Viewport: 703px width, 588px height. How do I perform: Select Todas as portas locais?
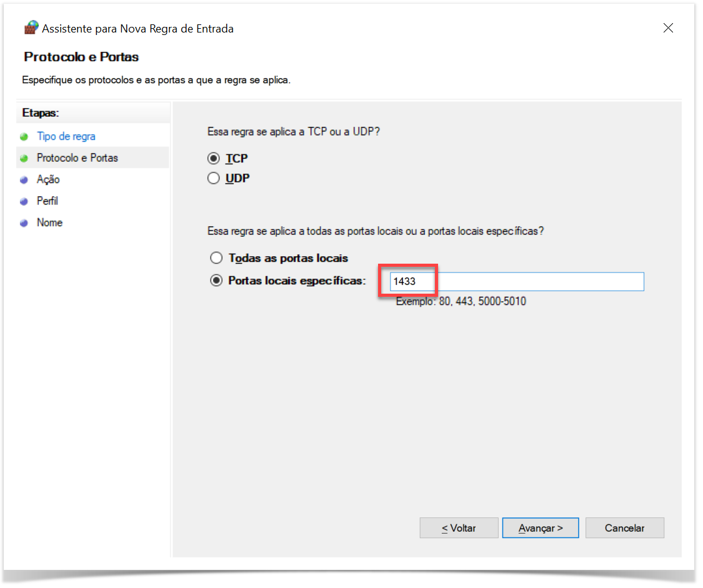point(216,258)
